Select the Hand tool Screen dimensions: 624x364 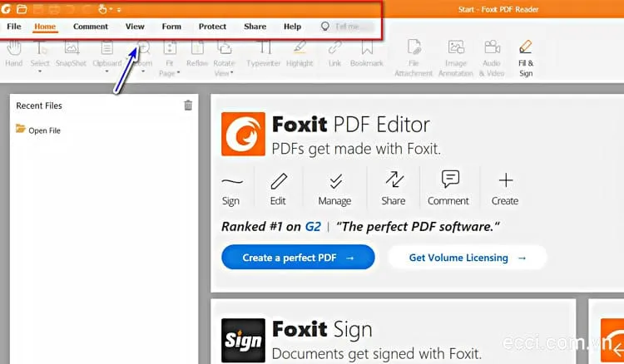(x=13, y=53)
